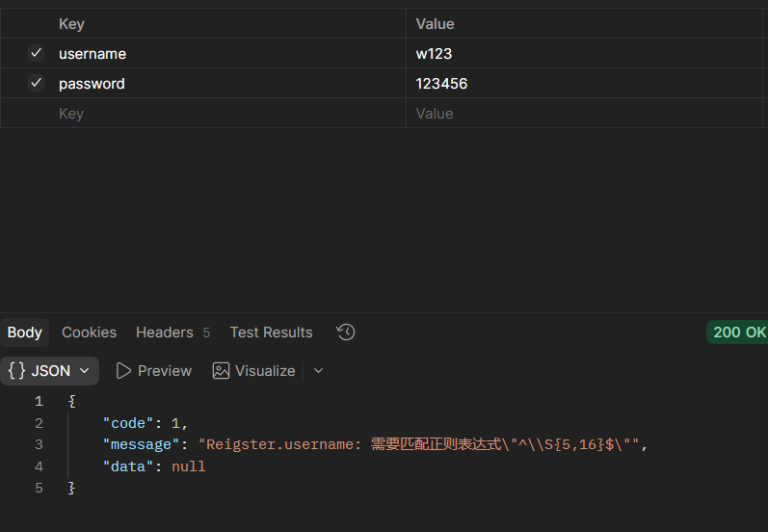Uncheck the password parameter checkbox
The image size is (768, 532).
point(37,83)
